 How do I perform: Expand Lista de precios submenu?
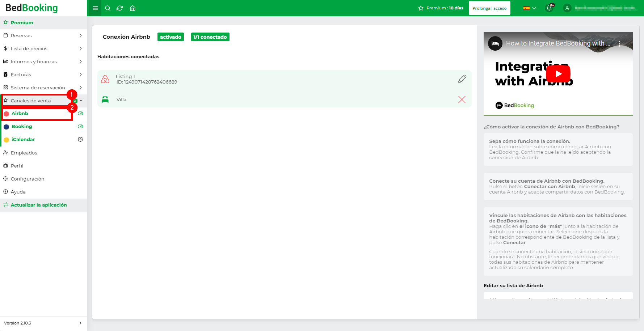[x=81, y=48]
